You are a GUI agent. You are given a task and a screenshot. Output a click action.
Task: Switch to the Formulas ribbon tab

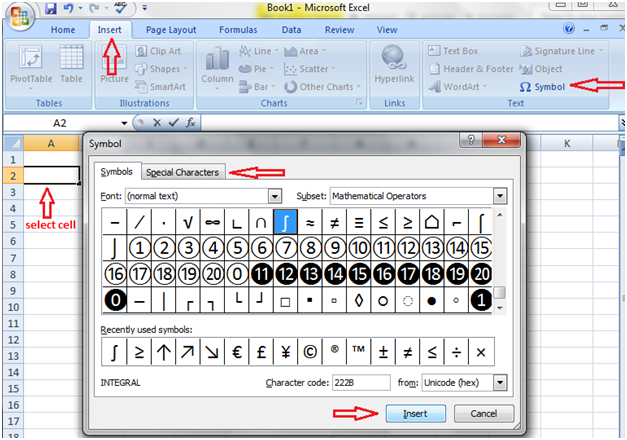click(x=238, y=30)
